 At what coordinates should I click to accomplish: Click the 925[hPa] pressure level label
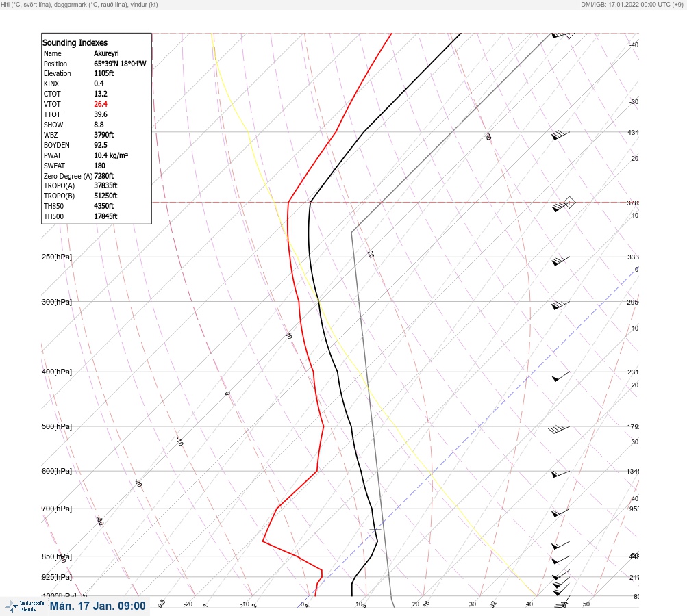[x=57, y=577]
